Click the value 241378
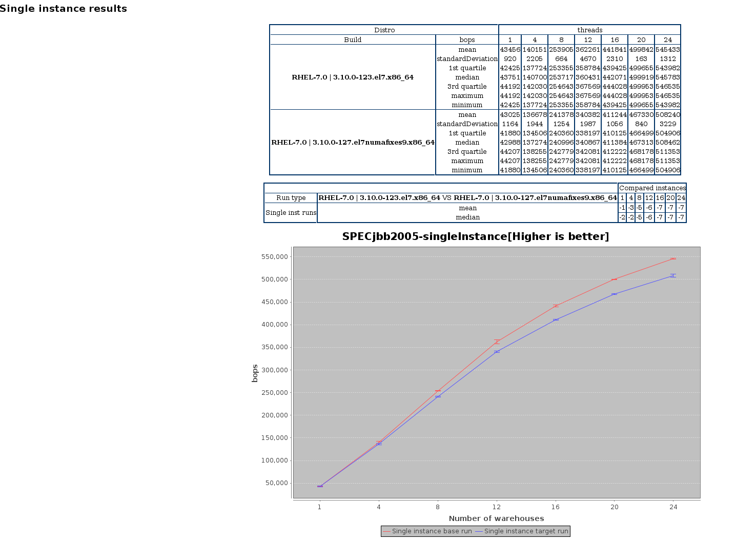The width and height of the screenshot is (756, 541). point(561,115)
